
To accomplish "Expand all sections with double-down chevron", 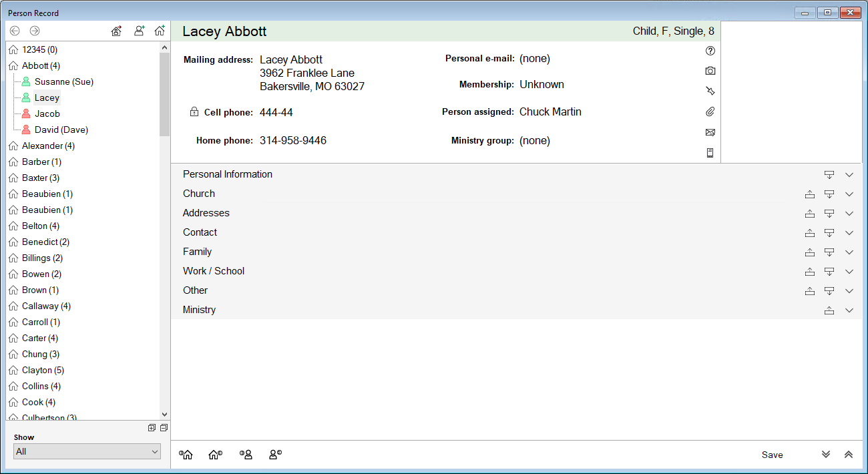I will coord(826,455).
